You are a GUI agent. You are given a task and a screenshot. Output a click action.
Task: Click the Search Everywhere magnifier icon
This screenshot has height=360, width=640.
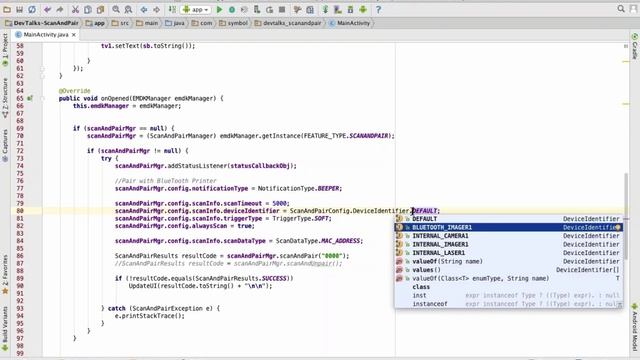(621, 9)
